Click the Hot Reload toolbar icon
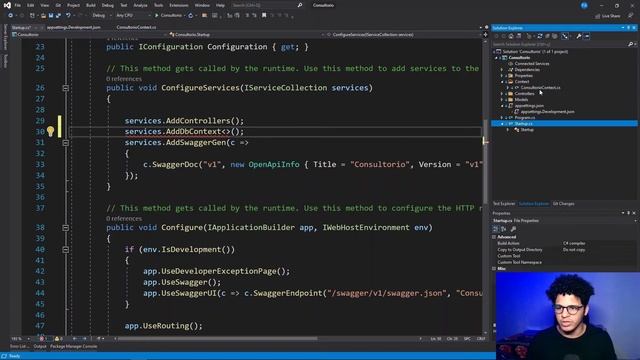This screenshot has width=640, height=360. tap(191, 16)
